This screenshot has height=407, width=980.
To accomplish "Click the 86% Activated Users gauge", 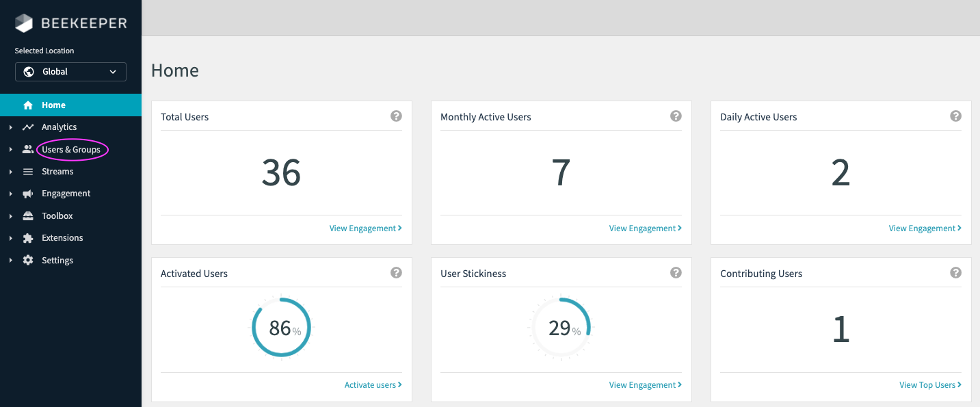I will 281,328.
